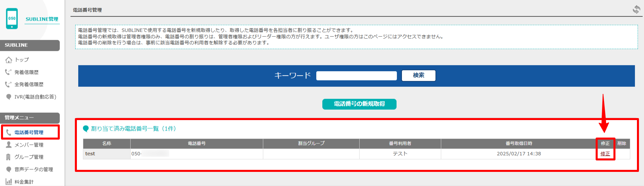Click the 名称 column header
Viewport: 644px width, 186px height.
[107, 144]
